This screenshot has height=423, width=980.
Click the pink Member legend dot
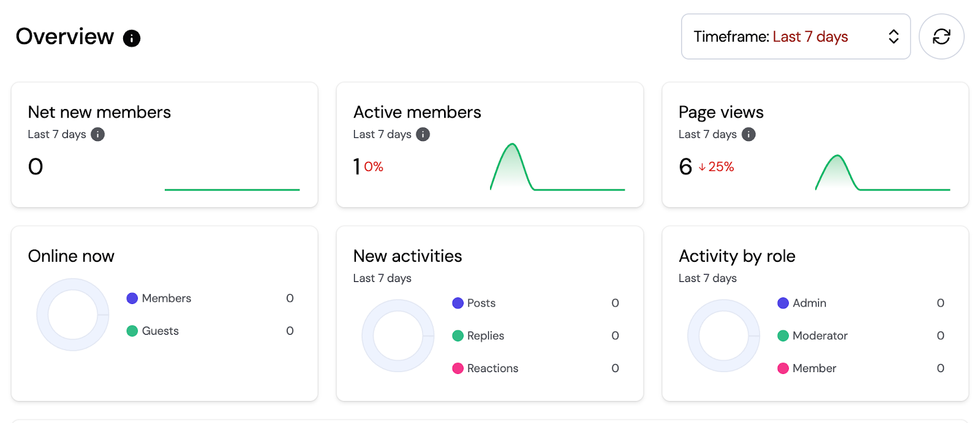click(783, 368)
